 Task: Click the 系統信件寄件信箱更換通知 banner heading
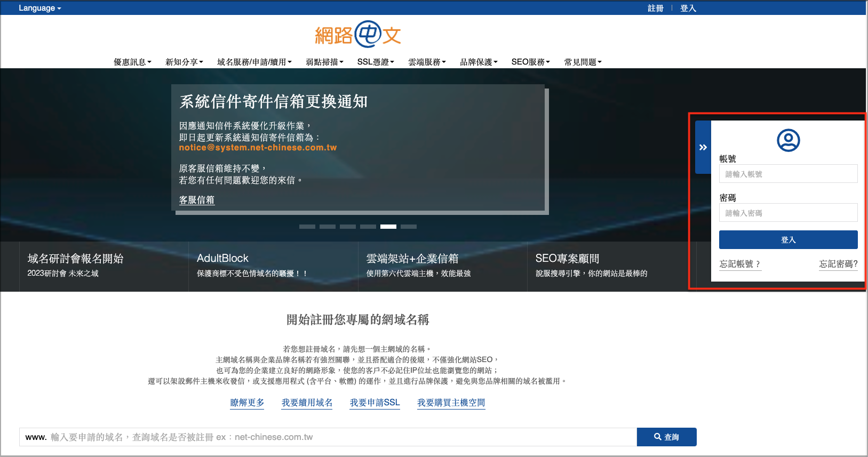tap(274, 101)
